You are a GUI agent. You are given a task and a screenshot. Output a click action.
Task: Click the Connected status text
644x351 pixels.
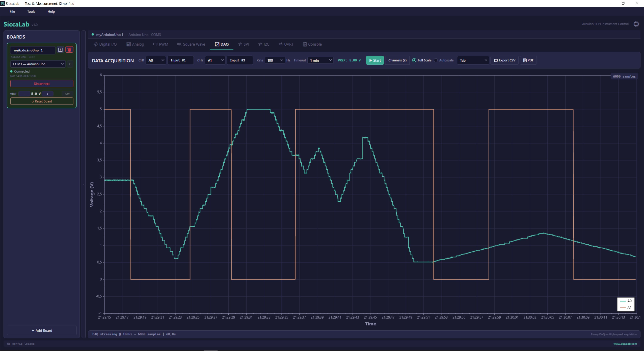(x=22, y=71)
